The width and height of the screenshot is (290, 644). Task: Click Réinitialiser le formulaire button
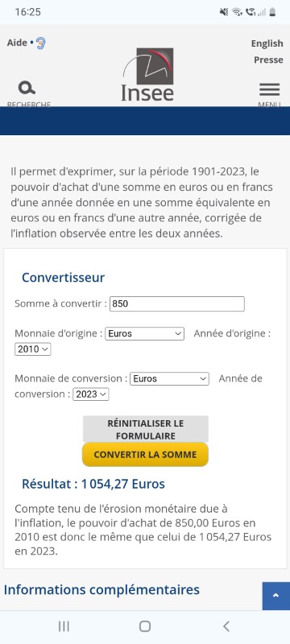click(146, 429)
